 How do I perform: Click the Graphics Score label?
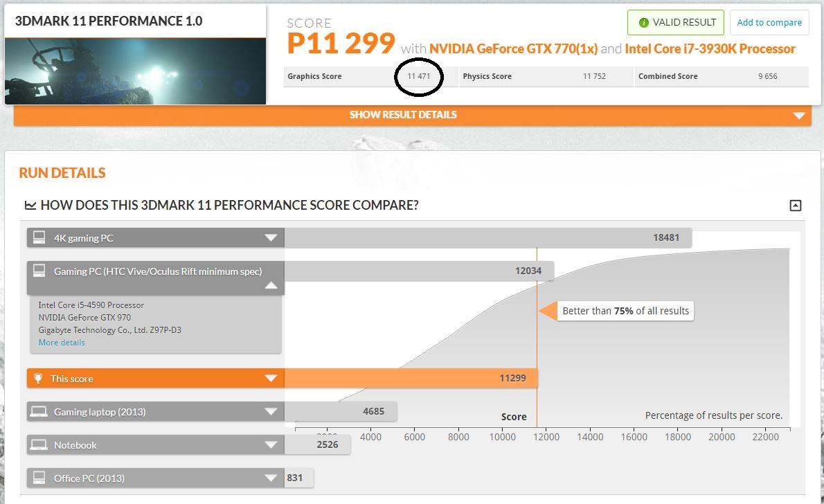[x=314, y=76]
